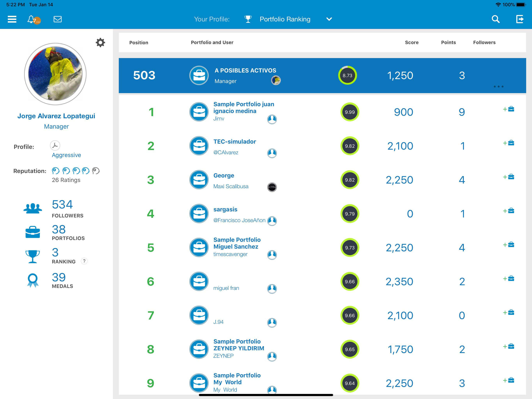The height and width of the screenshot is (399, 532).
Task: Open the ZEYNEP user avatar
Action: (x=272, y=357)
